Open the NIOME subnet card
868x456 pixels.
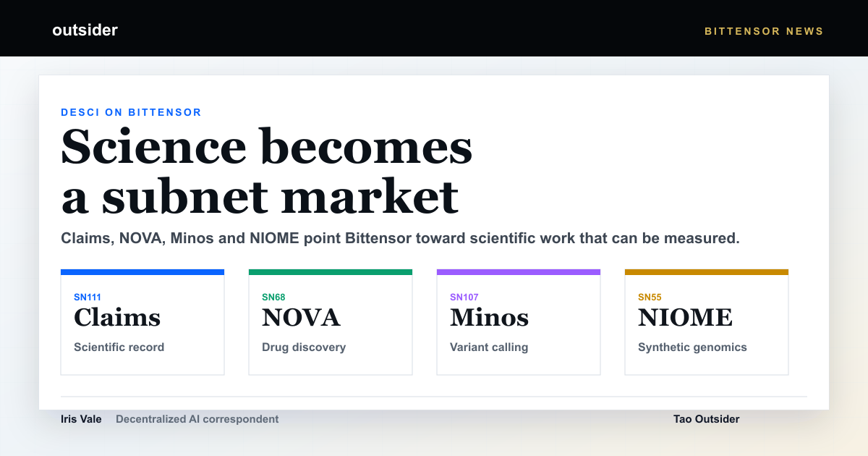[707, 322]
